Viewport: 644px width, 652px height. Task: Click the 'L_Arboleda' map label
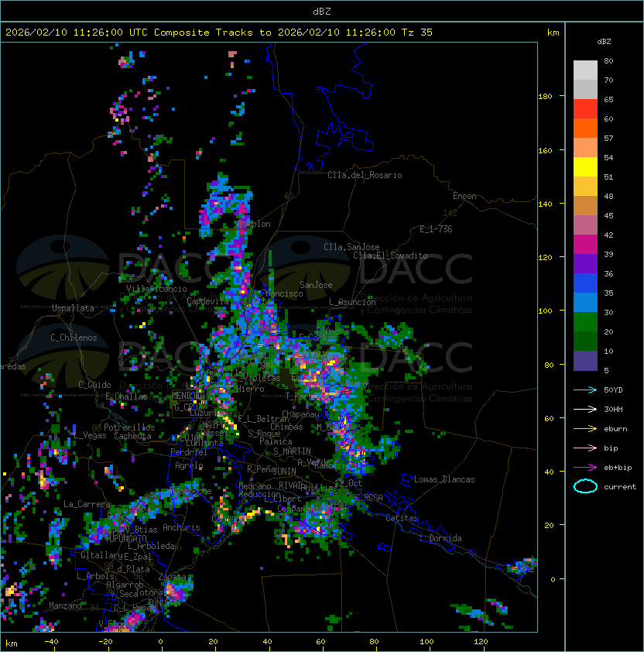point(151,546)
